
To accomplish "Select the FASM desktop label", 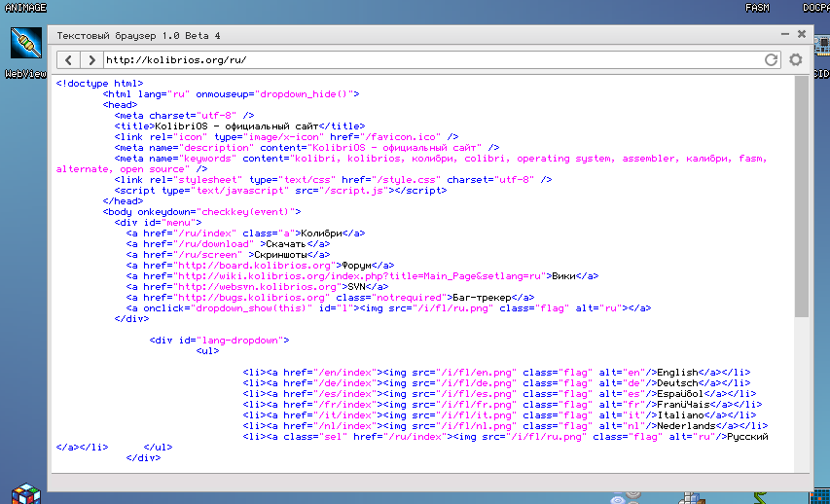I will point(757,8).
